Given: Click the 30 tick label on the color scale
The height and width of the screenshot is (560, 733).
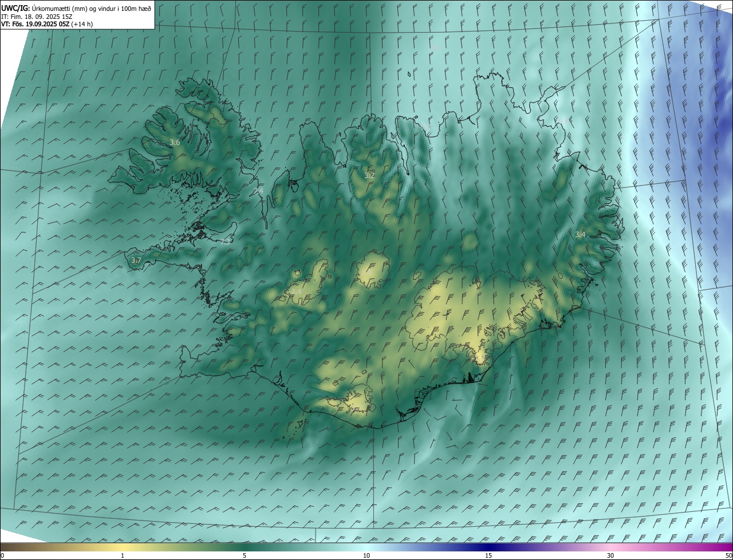Looking at the screenshot, I should [610, 556].
